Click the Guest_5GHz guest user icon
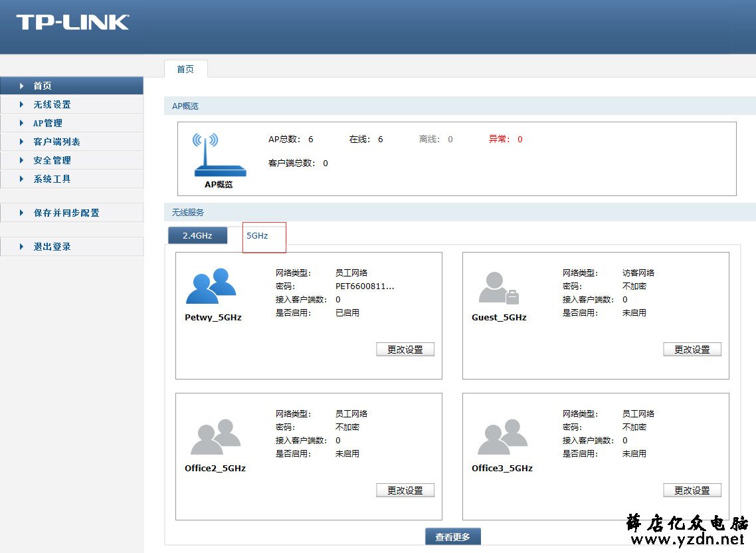The image size is (756, 553). tap(498, 288)
